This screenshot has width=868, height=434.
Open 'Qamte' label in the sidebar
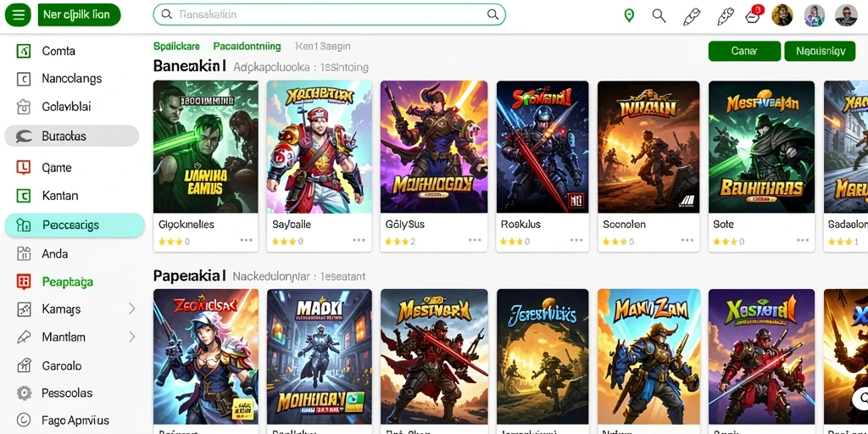[x=57, y=167]
